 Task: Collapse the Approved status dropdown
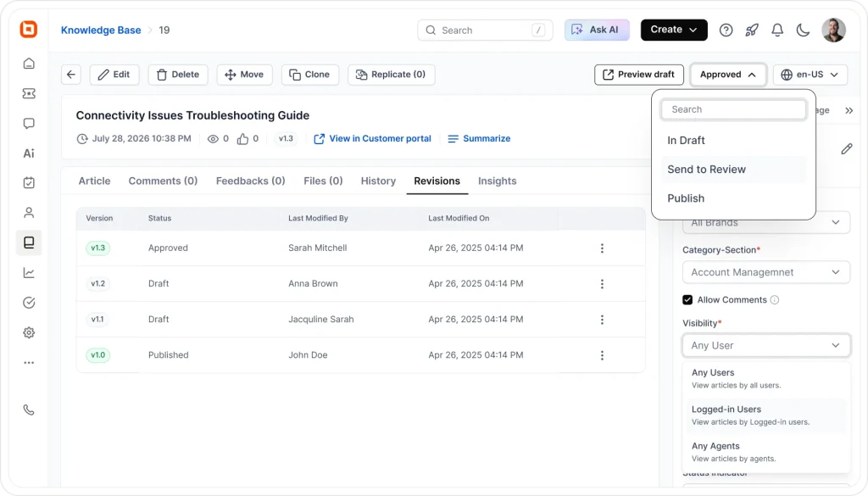click(728, 75)
